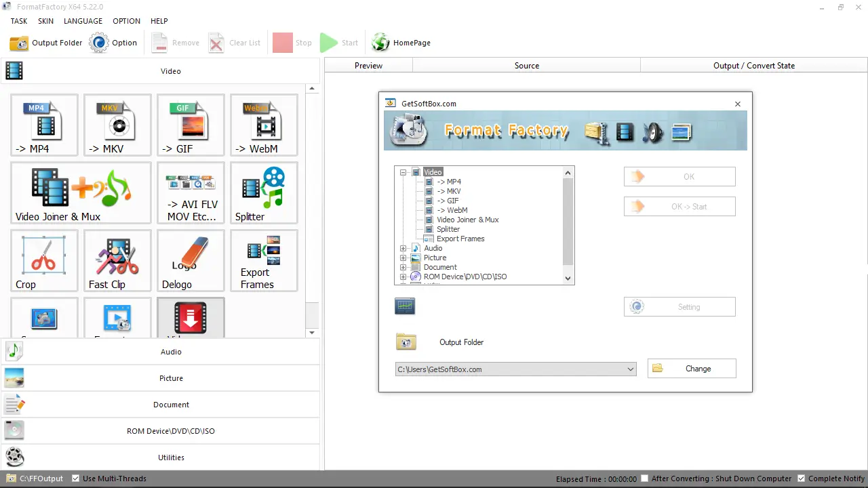Open the TASK menu
This screenshot has width=868, height=488.
pyautogui.click(x=19, y=21)
